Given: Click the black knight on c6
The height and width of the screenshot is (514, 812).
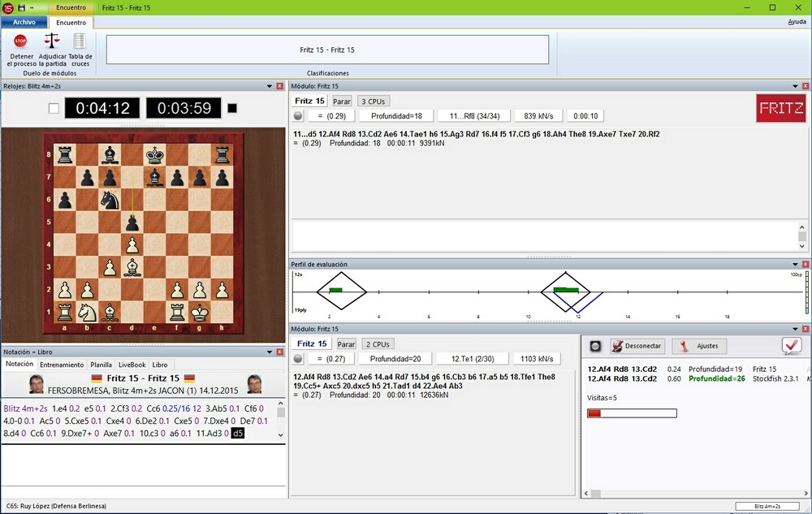Looking at the screenshot, I should (x=110, y=199).
